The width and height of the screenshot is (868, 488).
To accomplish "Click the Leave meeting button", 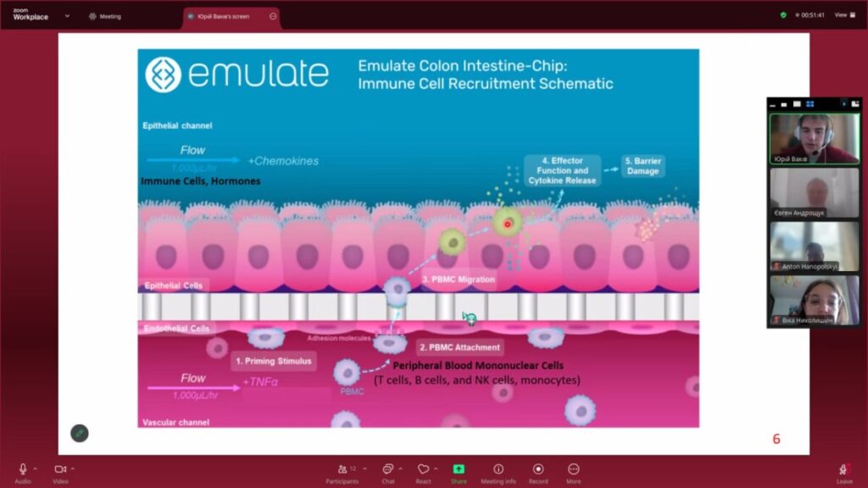I will pos(844,472).
